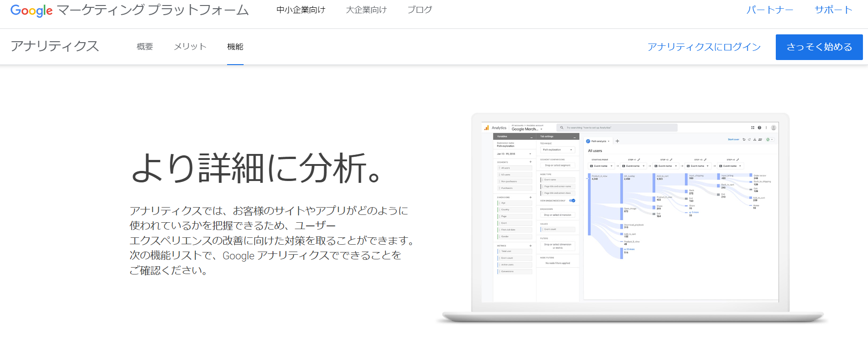This screenshot has width=868, height=362.
Task: Click the さっそく始める button
Action: coord(819,47)
